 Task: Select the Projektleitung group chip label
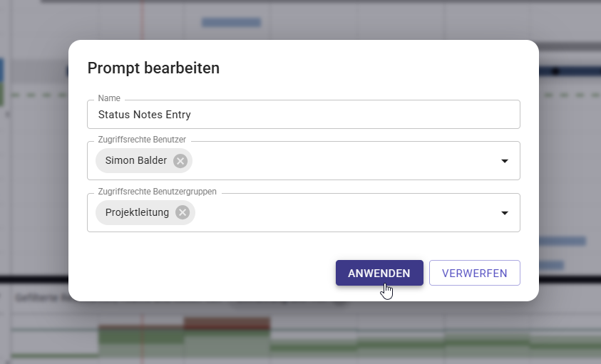click(x=137, y=212)
